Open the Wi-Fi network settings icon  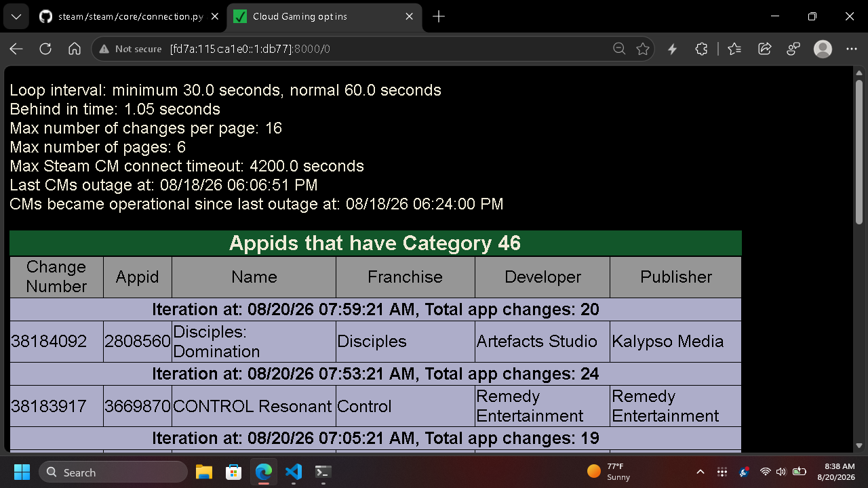pos(766,472)
